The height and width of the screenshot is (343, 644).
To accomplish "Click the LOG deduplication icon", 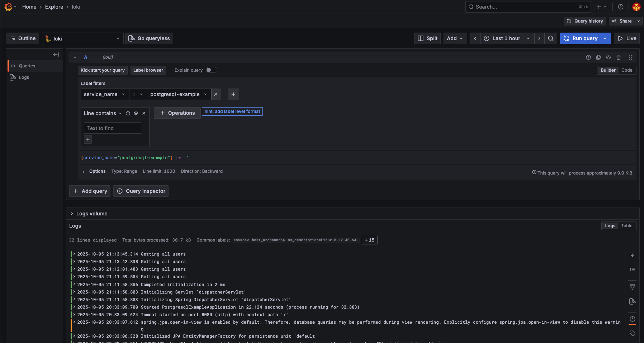I will [633, 301].
